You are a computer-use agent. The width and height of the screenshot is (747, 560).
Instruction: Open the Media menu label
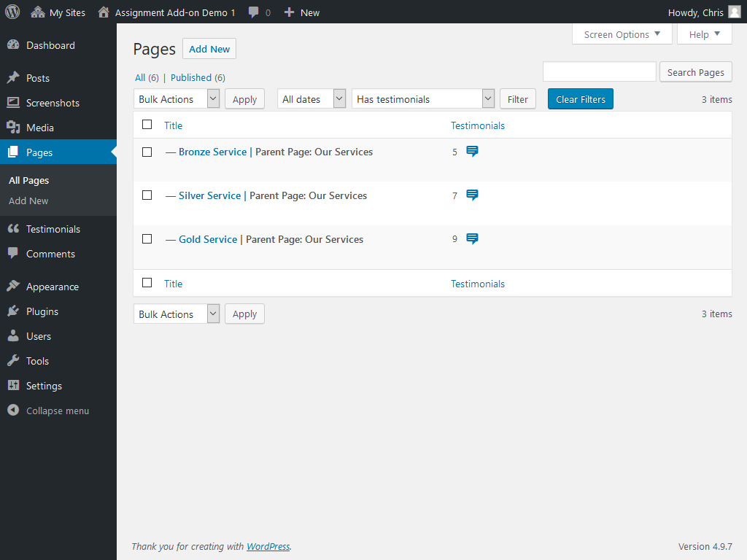coord(40,128)
